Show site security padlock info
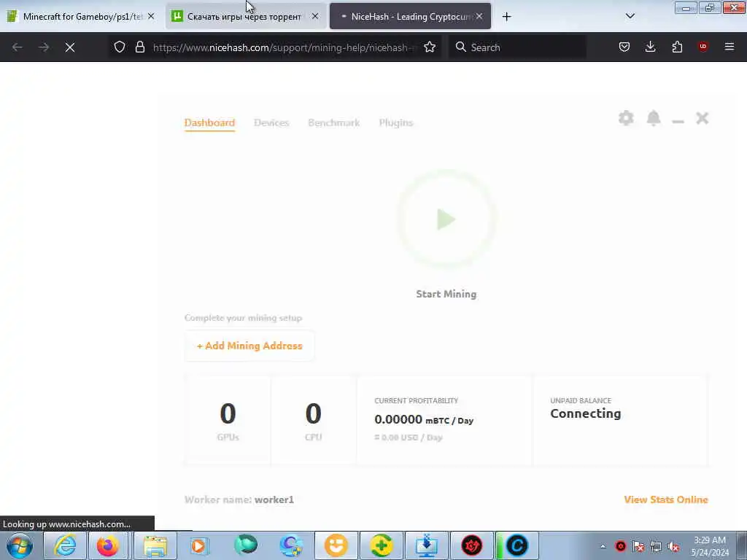This screenshot has height=560, width=747. coord(139,47)
